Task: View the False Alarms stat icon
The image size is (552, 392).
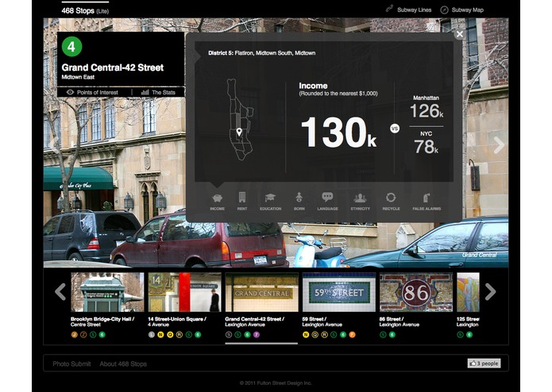Action: pyautogui.click(x=427, y=198)
